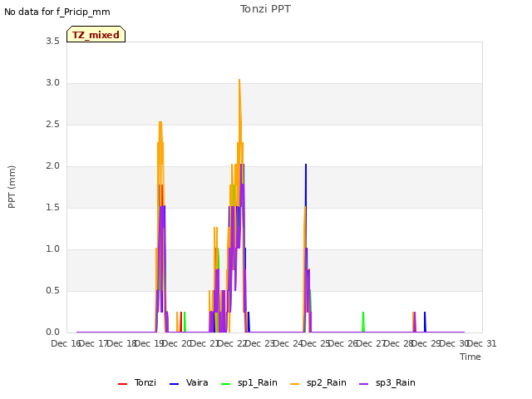Click the Dec 16 x-axis tick label
532x399 pixels.
[66, 343]
